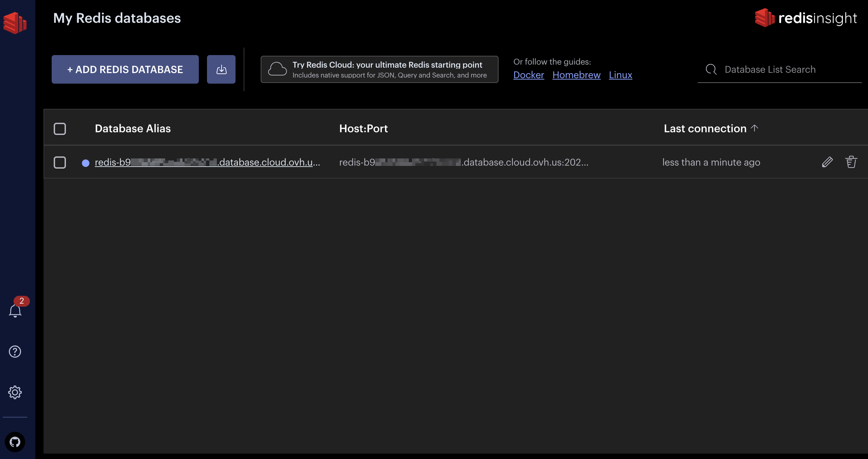Open the help center question icon

click(x=15, y=352)
